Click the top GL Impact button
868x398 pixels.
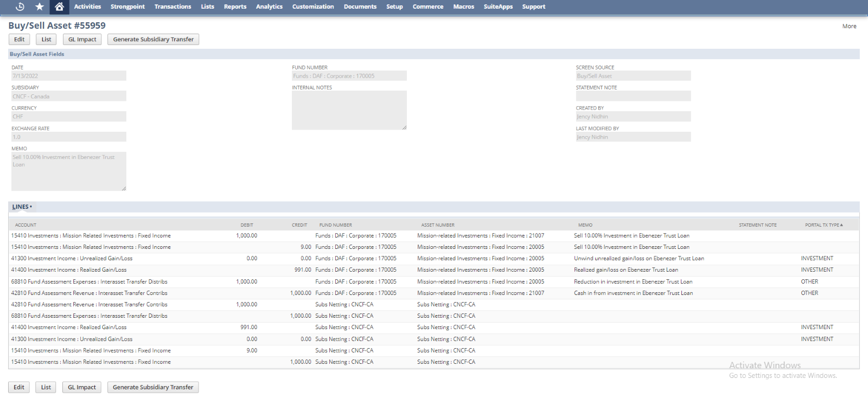tap(82, 40)
